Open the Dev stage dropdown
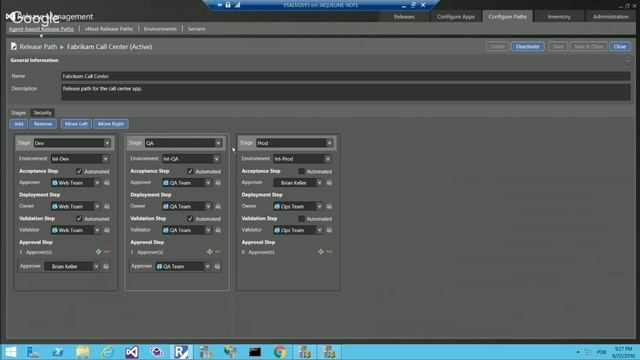Viewport: 640px width, 360px height. [x=107, y=143]
